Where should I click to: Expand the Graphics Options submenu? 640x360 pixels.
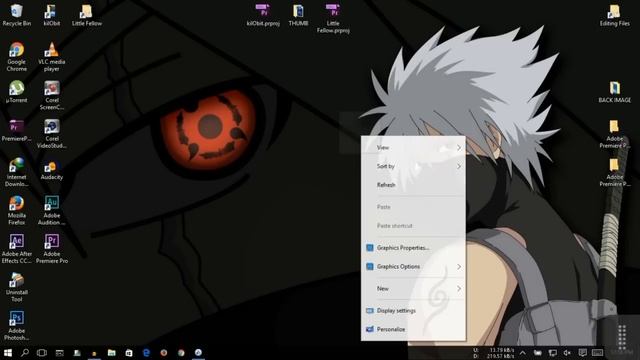click(413, 267)
